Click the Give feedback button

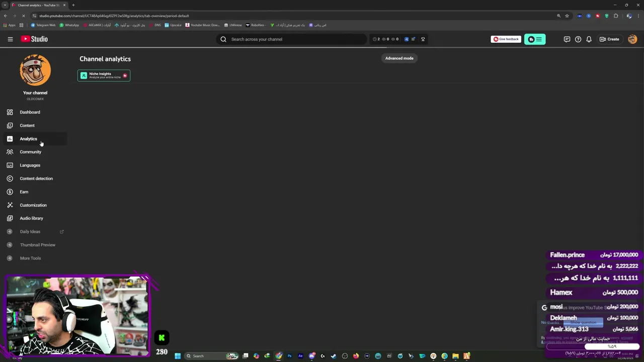pyautogui.click(x=506, y=39)
